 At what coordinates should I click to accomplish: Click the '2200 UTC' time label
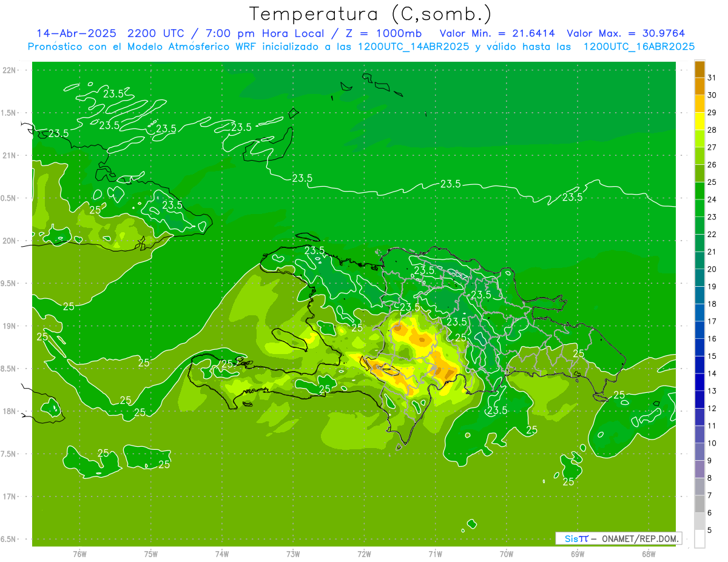tap(157, 33)
